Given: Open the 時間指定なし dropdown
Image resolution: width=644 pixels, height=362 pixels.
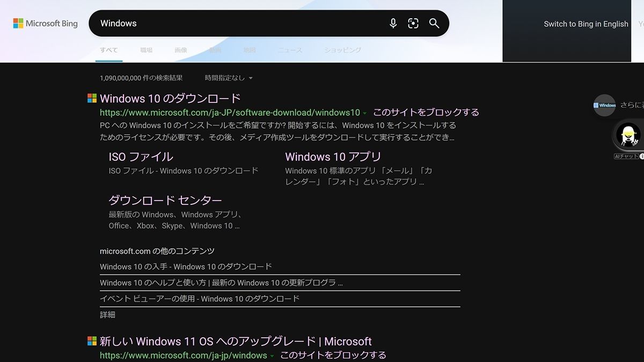Looking at the screenshot, I should click(229, 78).
